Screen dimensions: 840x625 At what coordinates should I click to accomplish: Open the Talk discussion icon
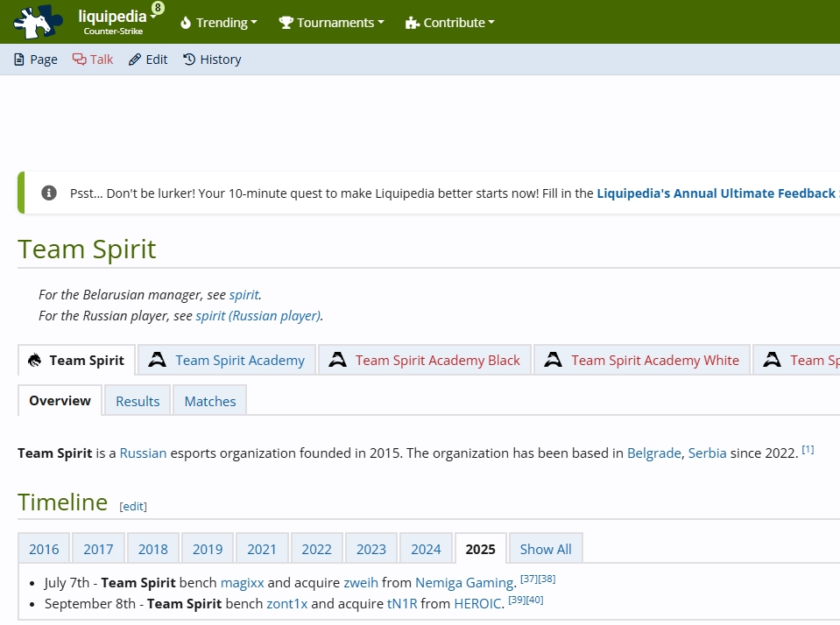[x=79, y=60]
